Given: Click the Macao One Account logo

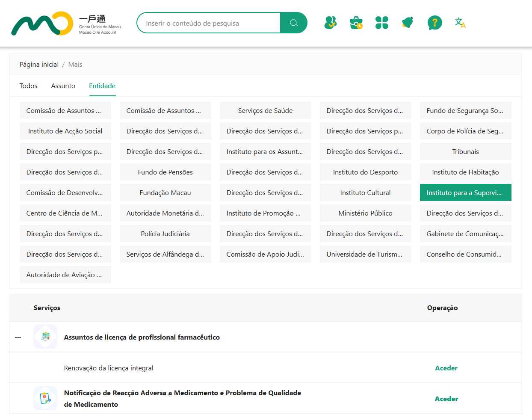Looking at the screenshot, I should [66, 24].
